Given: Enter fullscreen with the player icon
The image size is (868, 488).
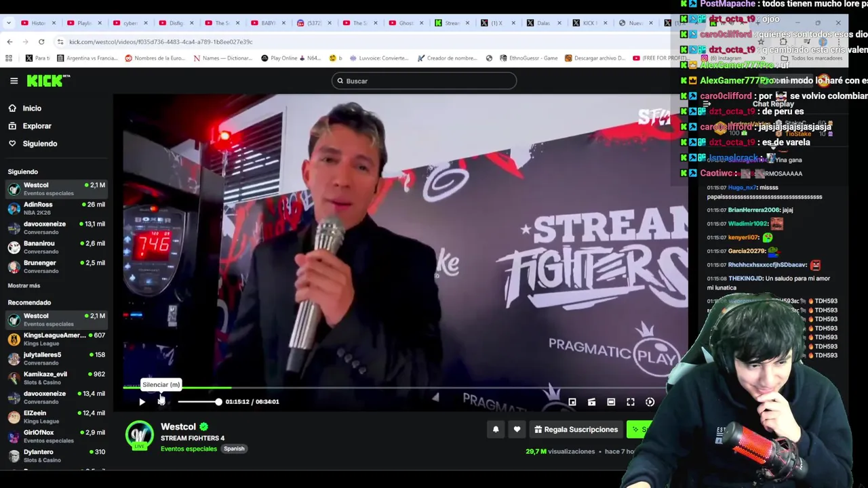Looking at the screenshot, I should coord(631,402).
